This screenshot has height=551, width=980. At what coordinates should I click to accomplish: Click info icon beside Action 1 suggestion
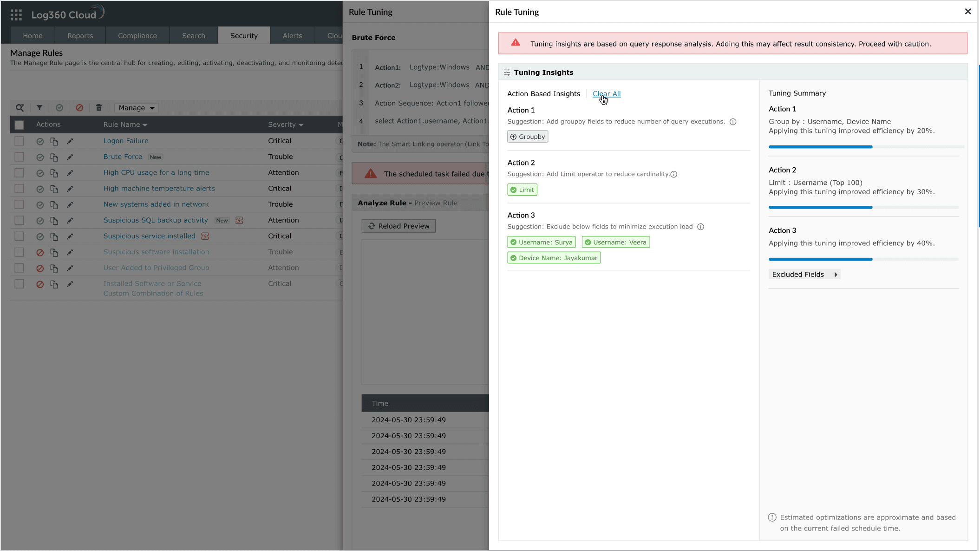point(733,121)
